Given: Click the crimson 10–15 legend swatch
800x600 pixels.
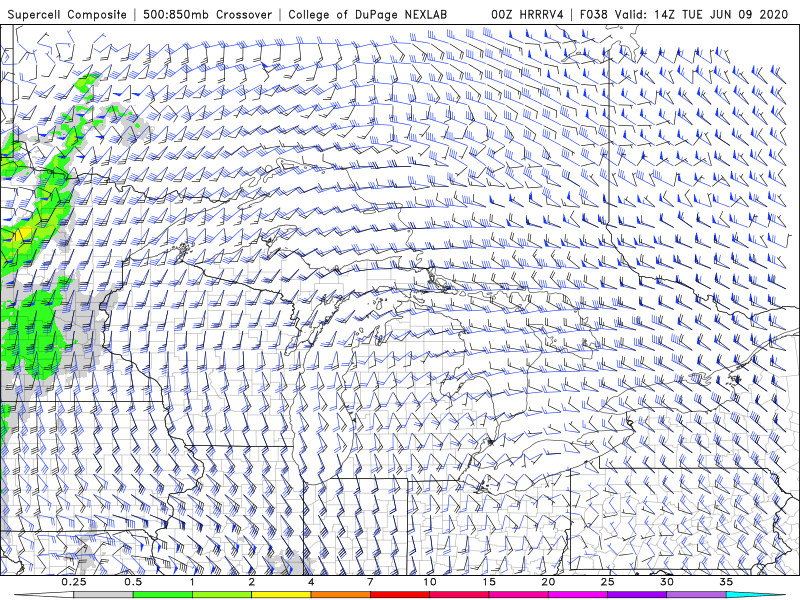Looking at the screenshot, I should [459, 595].
